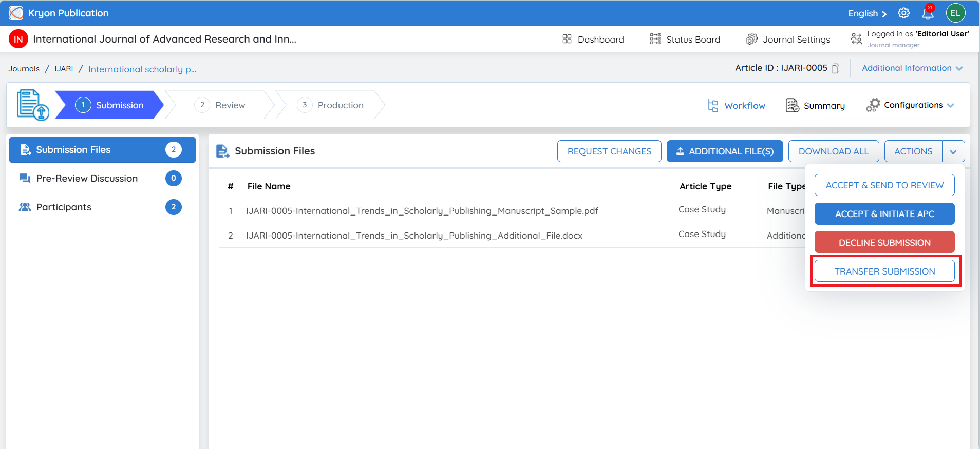This screenshot has height=449, width=980.
Task: Collapse the Actions dropdown arrow
Action: [953, 151]
